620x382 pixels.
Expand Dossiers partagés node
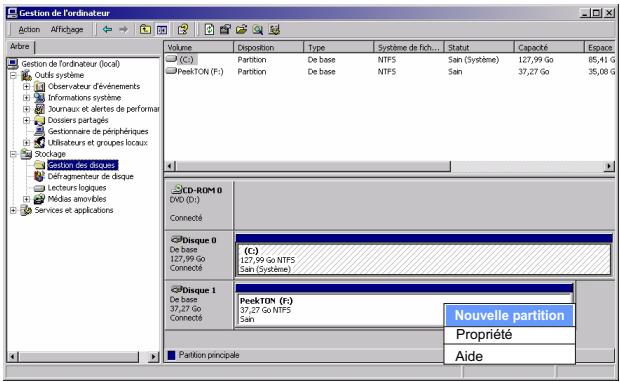[26, 120]
